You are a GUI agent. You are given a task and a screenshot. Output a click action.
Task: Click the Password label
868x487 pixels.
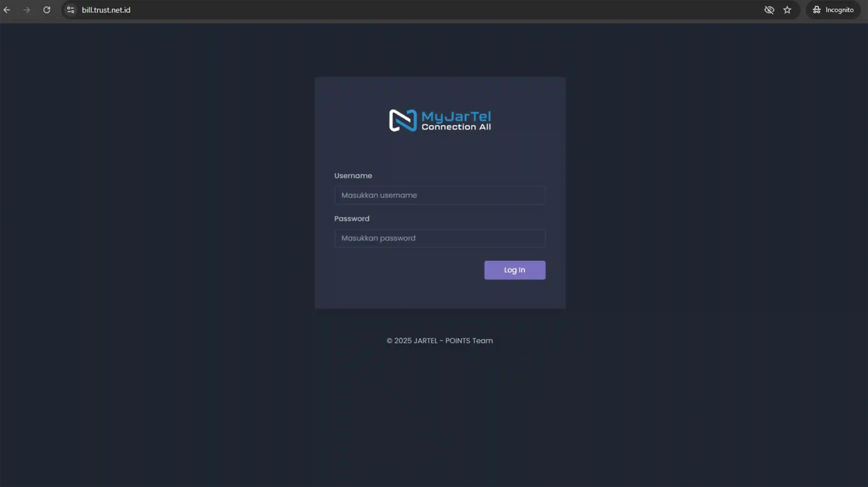coord(352,219)
